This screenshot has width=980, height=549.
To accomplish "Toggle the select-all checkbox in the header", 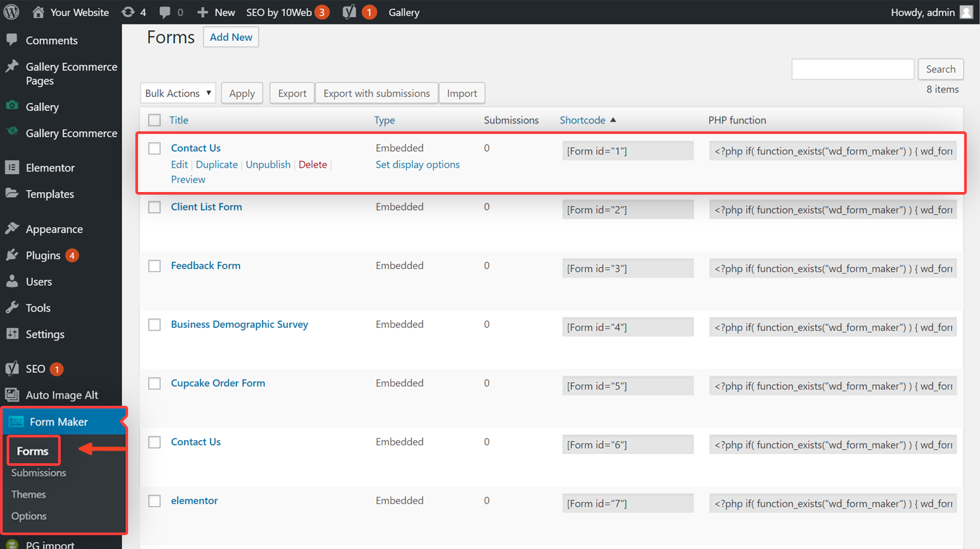I will point(155,120).
